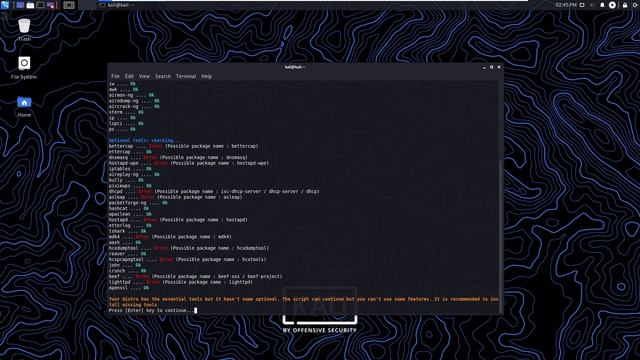Click the 'hcxdumptool' error line

pyautogui.click(x=189, y=248)
